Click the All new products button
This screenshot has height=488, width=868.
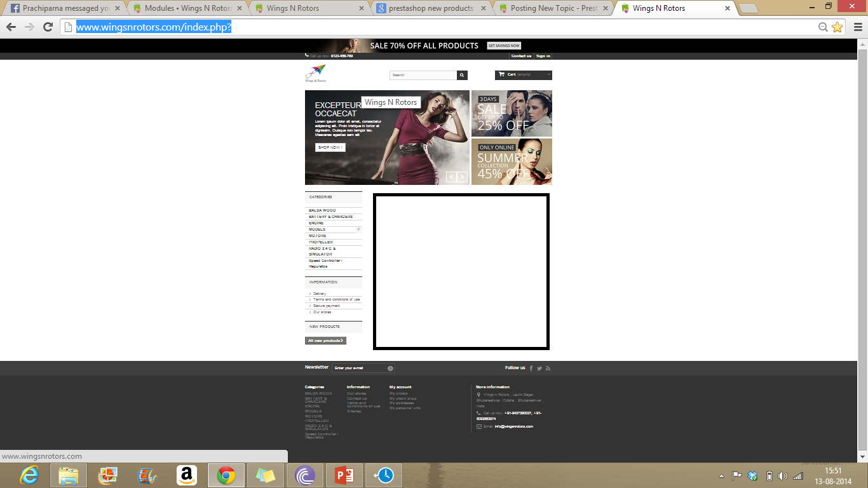click(x=325, y=341)
